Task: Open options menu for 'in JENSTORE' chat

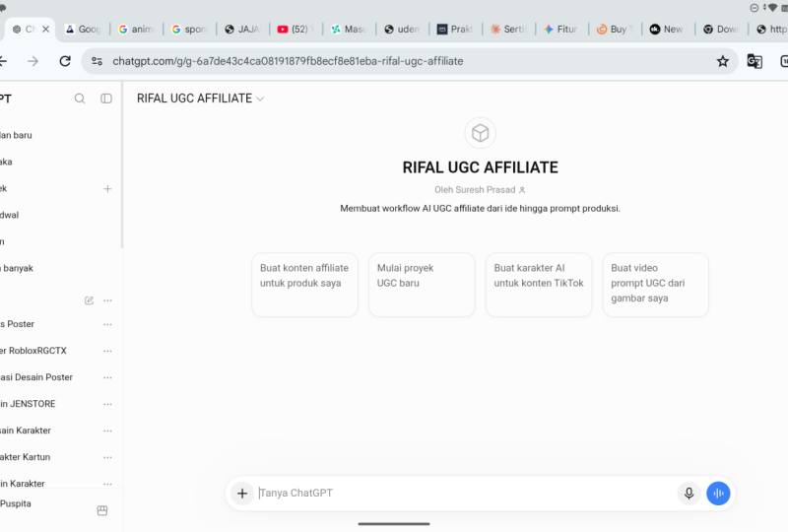Action: pyautogui.click(x=107, y=404)
